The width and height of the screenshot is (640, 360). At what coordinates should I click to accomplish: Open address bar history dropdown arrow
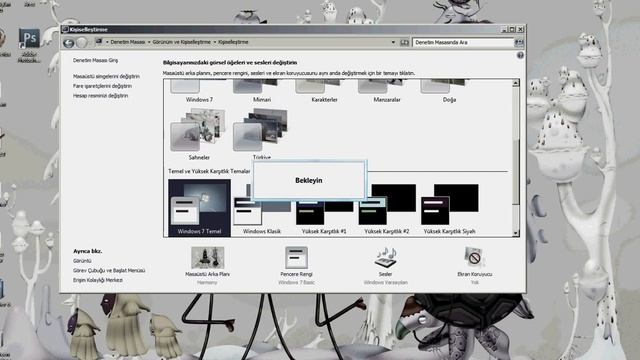[x=393, y=42]
